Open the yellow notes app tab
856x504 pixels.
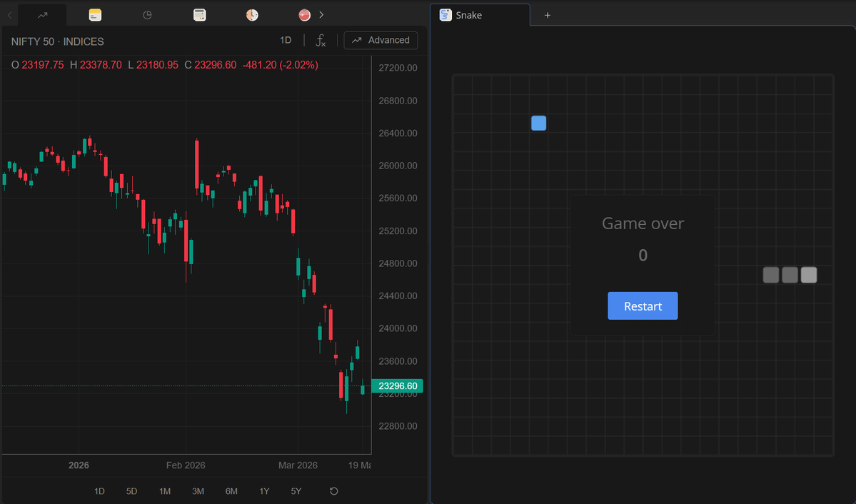[x=95, y=15]
